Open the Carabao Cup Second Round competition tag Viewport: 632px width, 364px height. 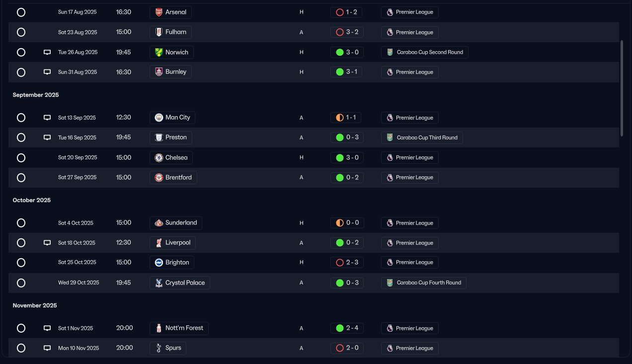tap(424, 52)
